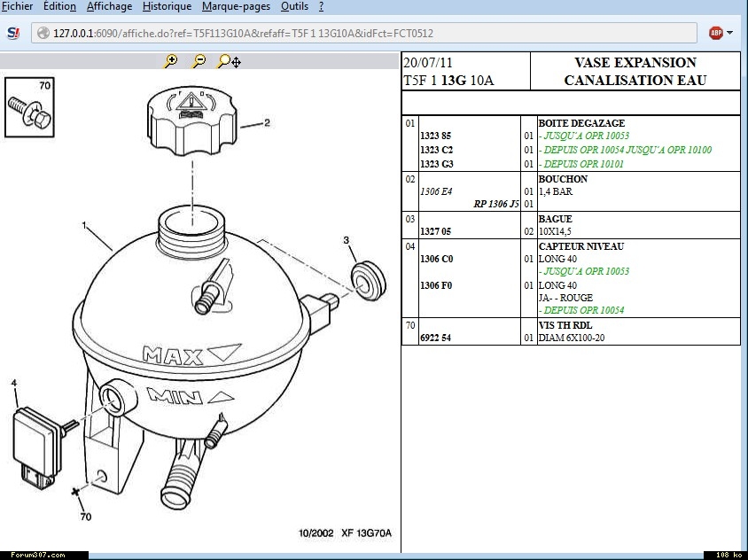Click the zoom out magnifier icon

coord(199,61)
